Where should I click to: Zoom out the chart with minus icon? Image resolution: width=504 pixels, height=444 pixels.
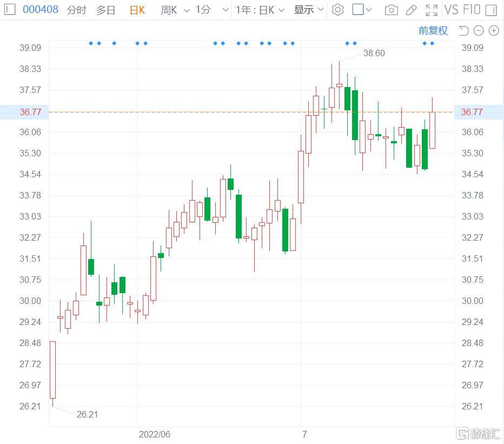pyautogui.click(x=479, y=30)
